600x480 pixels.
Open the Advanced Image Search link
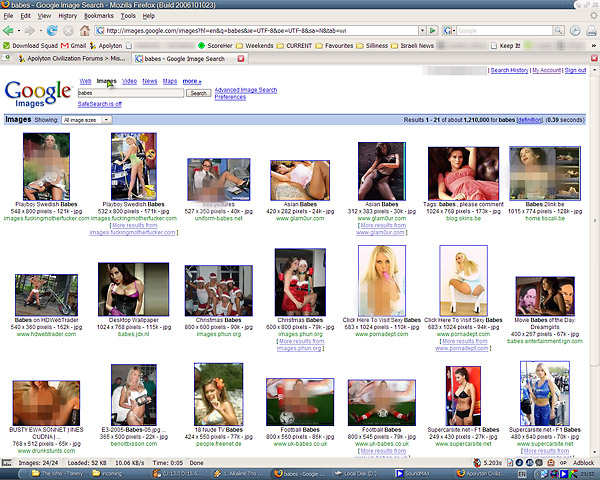[x=245, y=90]
